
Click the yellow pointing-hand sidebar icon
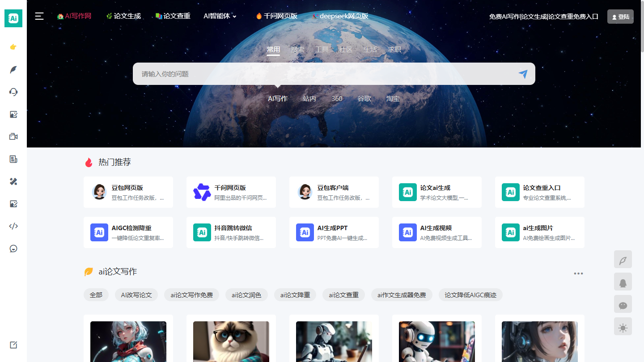13,47
